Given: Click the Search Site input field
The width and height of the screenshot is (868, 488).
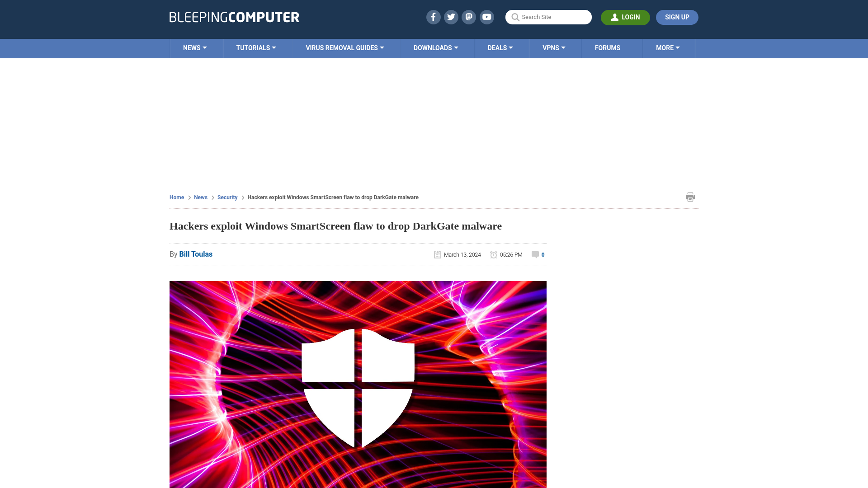Looking at the screenshot, I should 548,17.
